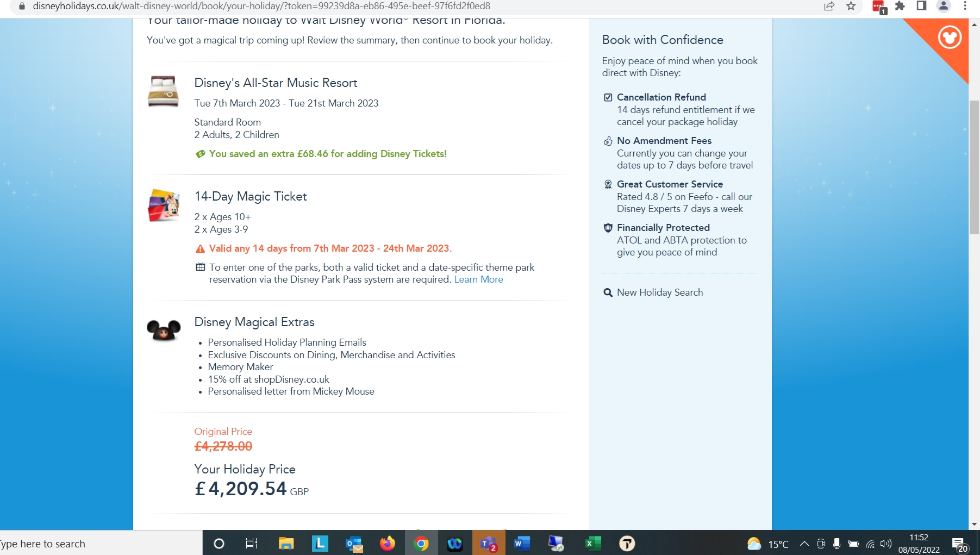Click the ticket validity warning text
This screenshot has height=555, width=980.
(x=330, y=248)
